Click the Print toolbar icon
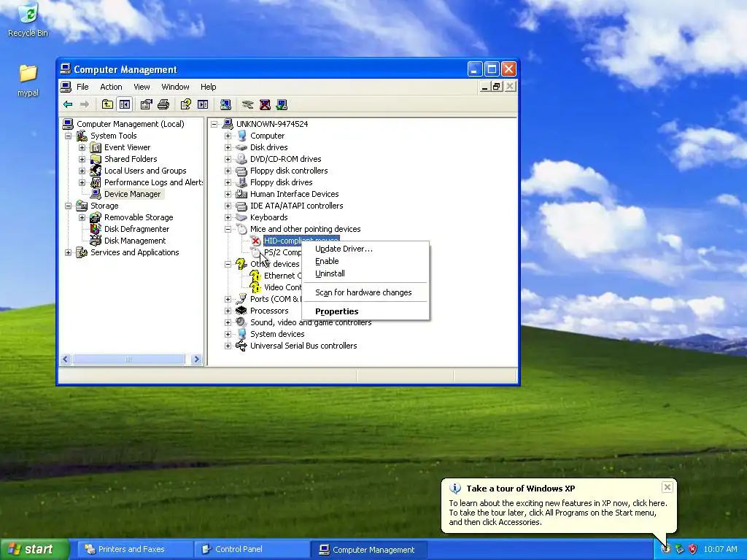Screen dimensions: 747x560 point(163,104)
